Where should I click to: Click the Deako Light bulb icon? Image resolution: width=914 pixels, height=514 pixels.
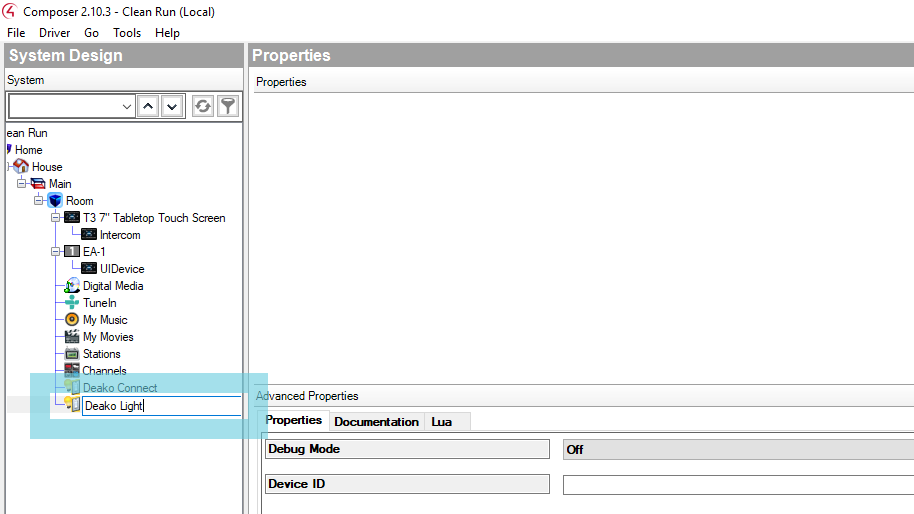pos(72,404)
